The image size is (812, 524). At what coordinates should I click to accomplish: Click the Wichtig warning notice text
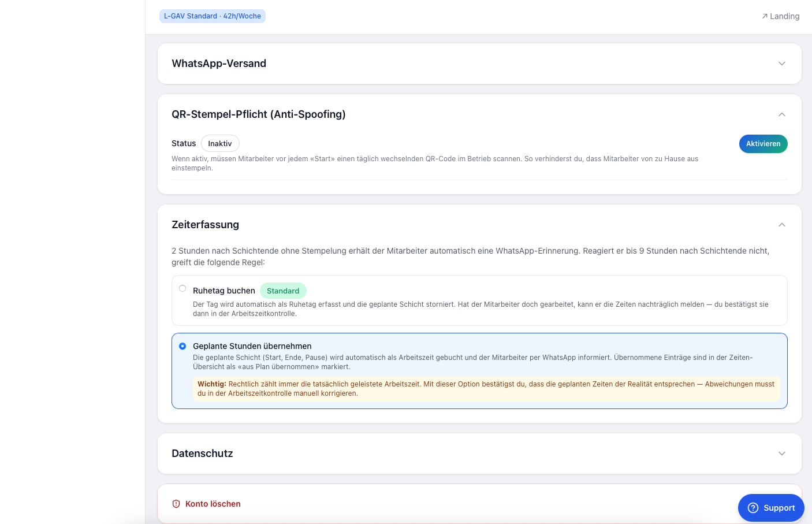tap(486, 389)
